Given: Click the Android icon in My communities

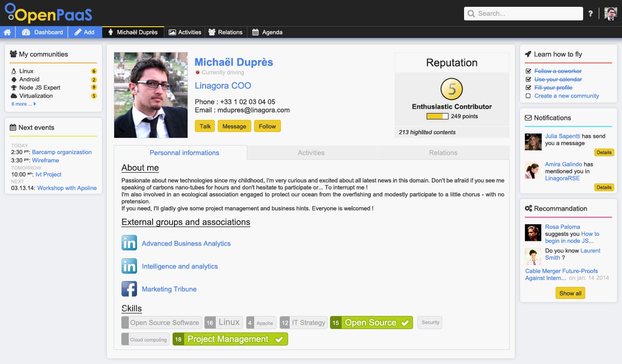Looking at the screenshot, I should coord(14,80).
